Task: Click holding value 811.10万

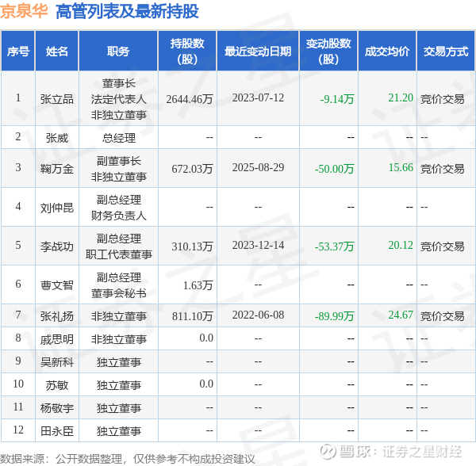Action: tap(192, 316)
